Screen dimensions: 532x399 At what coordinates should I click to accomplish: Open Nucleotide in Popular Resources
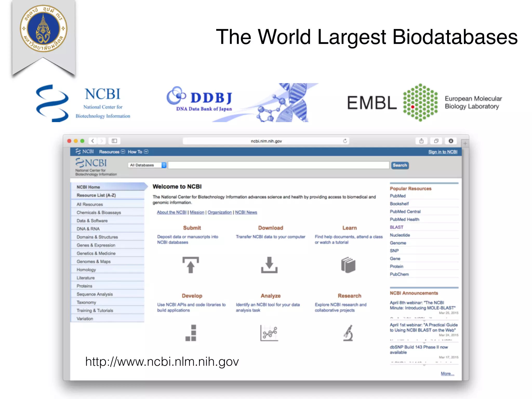[400, 235]
